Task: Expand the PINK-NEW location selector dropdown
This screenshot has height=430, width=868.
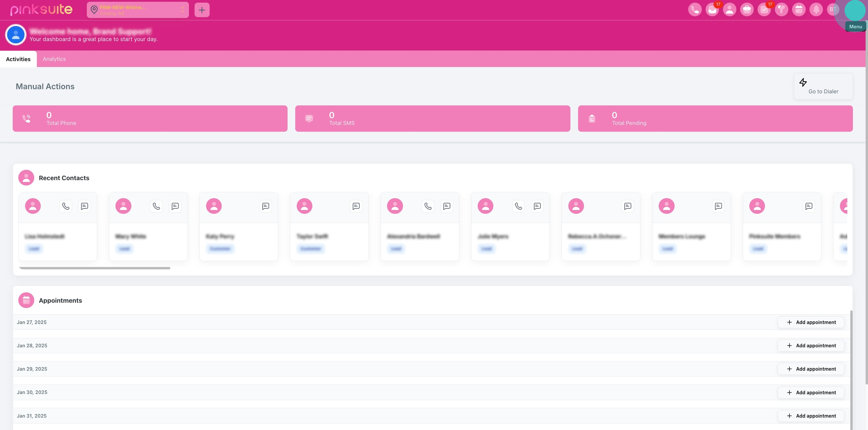Action: (x=138, y=10)
